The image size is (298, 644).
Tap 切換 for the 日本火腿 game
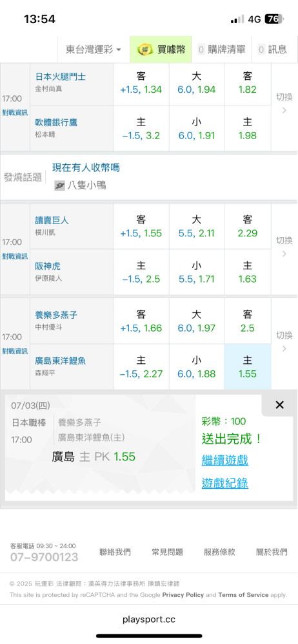pyautogui.click(x=284, y=103)
